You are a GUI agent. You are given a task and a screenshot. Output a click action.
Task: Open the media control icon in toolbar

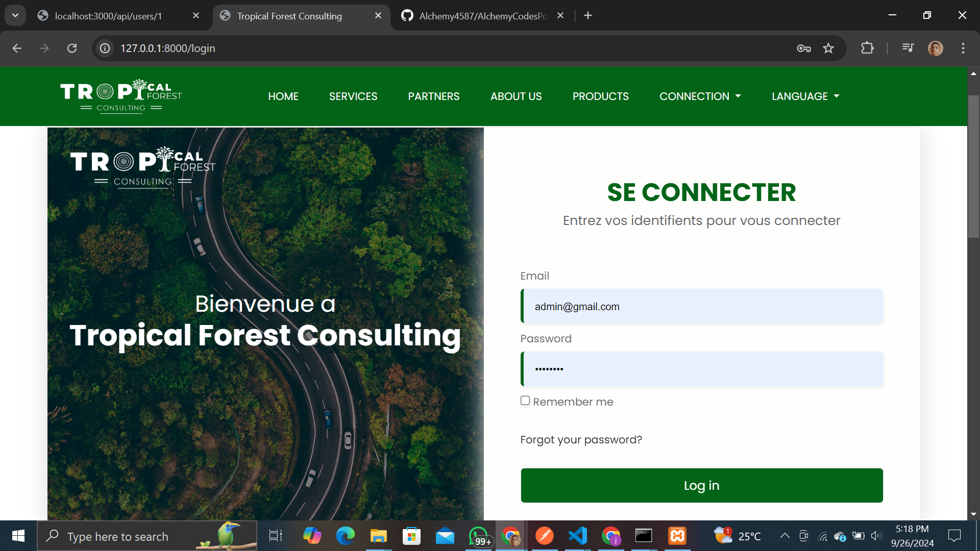click(x=908, y=48)
